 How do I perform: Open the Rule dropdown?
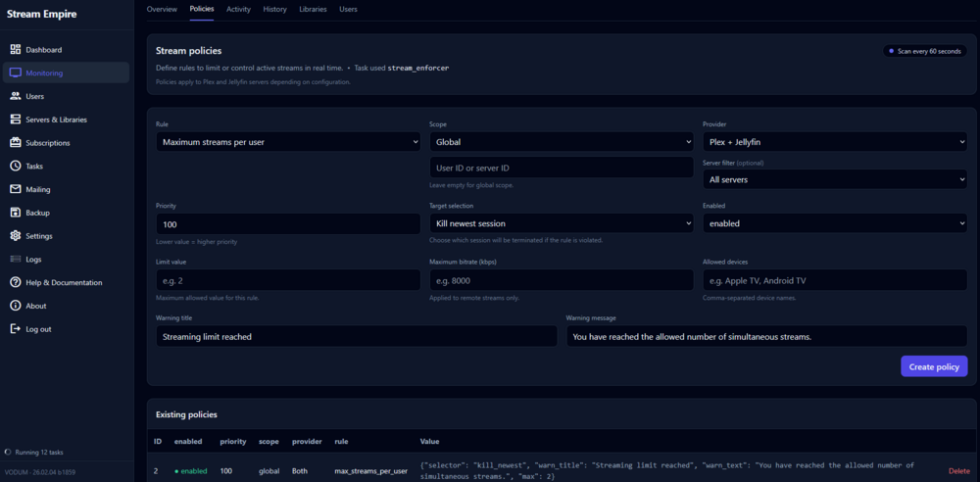point(288,142)
